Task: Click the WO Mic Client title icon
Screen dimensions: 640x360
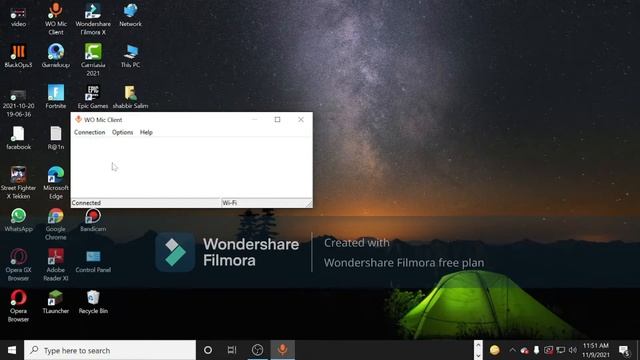Action: click(x=78, y=119)
